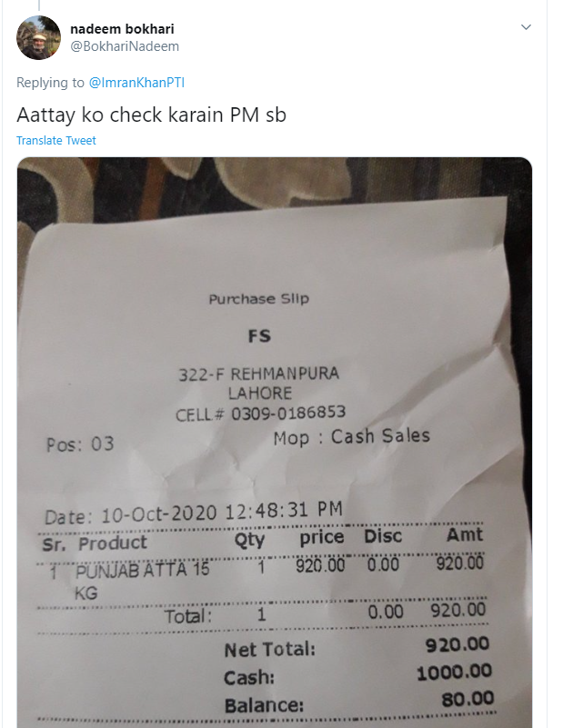Click the Mop : Cash Sales text
Viewport: 573px width, 728px height.
[352, 437]
